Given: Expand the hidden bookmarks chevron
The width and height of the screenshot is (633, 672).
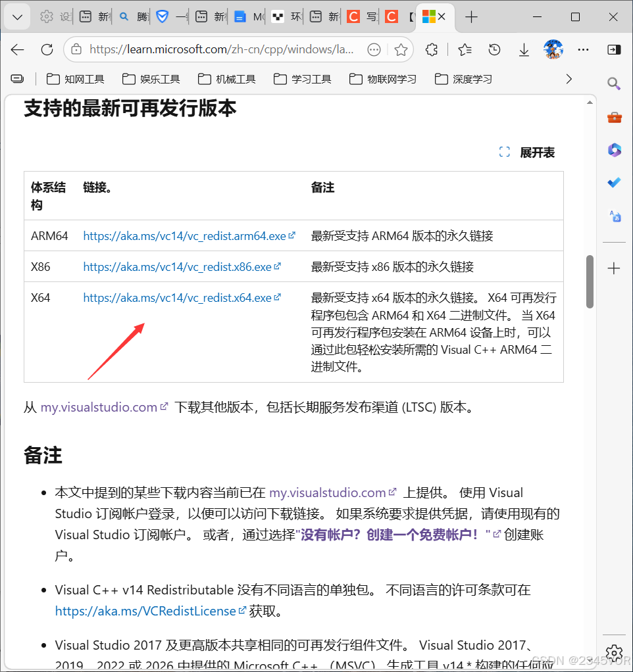Looking at the screenshot, I should (x=569, y=78).
